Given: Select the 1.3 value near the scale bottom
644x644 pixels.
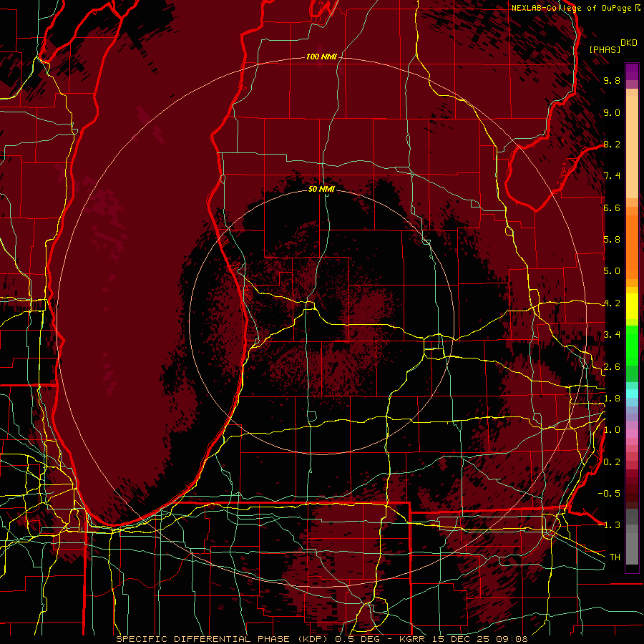Looking at the screenshot, I should click(612, 525).
